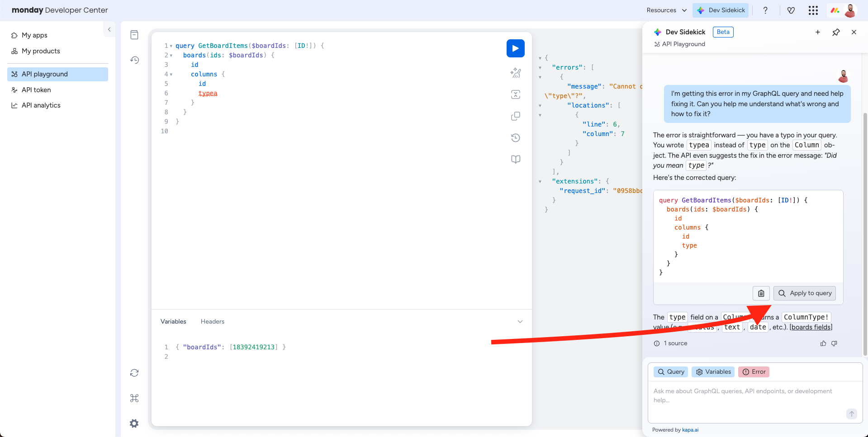Select API playground in sidebar
The width and height of the screenshot is (868, 437).
pos(57,74)
